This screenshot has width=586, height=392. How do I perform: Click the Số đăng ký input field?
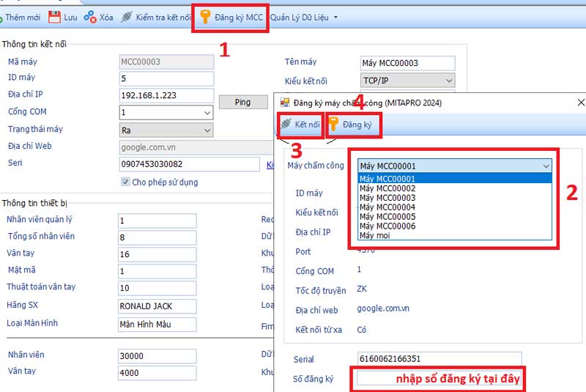(x=439, y=379)
